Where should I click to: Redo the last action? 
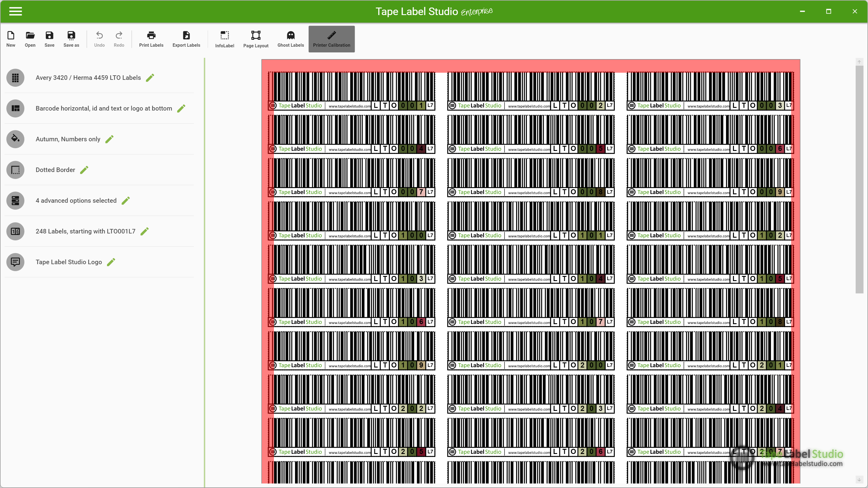click(119, 39)
